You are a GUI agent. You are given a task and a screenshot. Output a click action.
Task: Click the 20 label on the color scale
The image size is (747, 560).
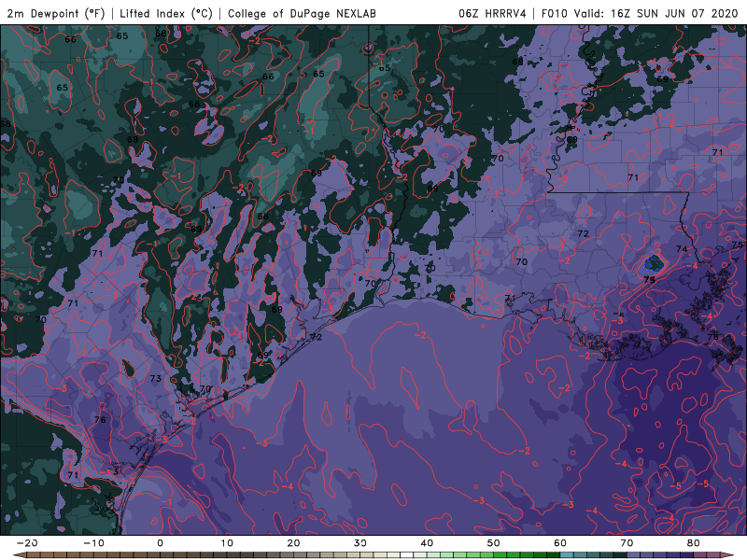293,543
